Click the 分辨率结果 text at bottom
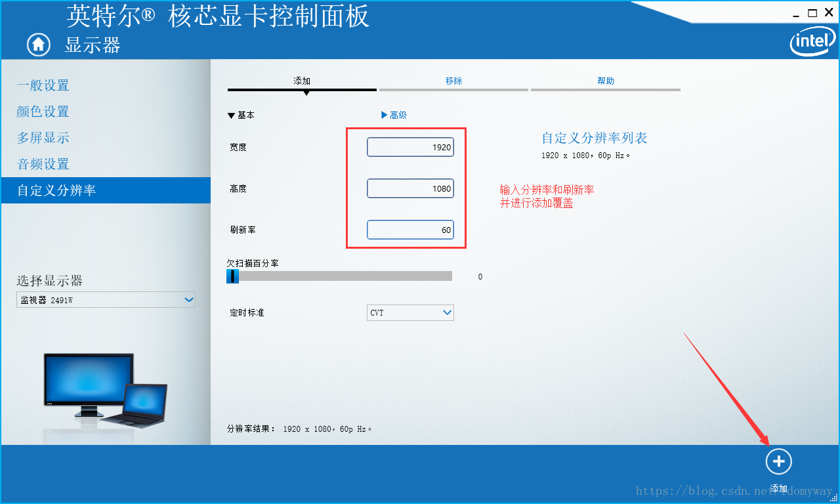Screen dimensions: 840x504 (299, 429)
